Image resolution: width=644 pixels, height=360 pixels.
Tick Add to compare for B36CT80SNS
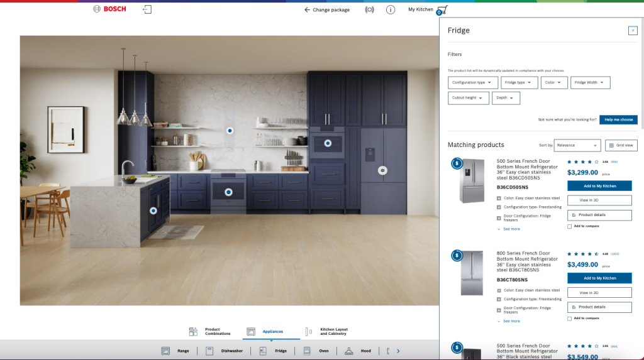569,318
